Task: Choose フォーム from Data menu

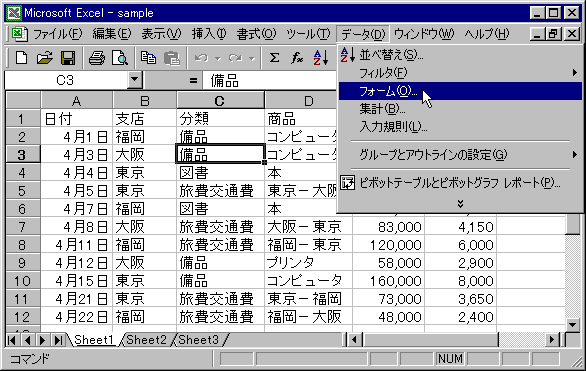Action: tap(460, 91)
